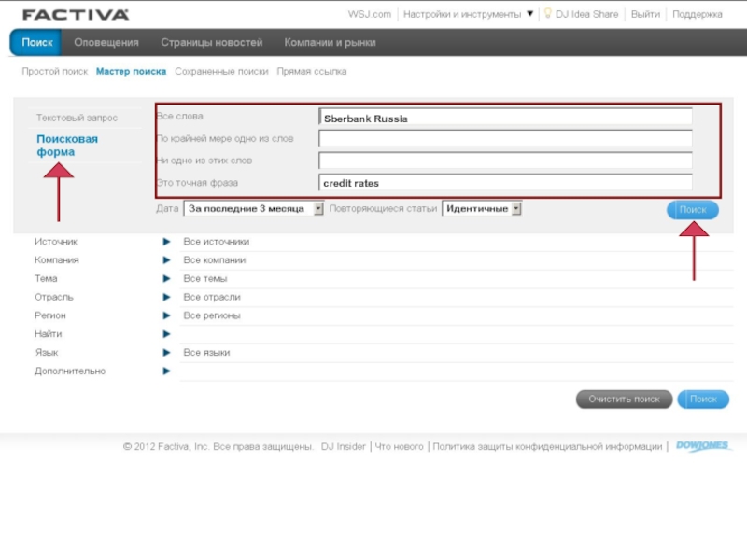Expand the Тема section arrow
The height and width of the screenshot is (560, 747).
coord(166,278)
